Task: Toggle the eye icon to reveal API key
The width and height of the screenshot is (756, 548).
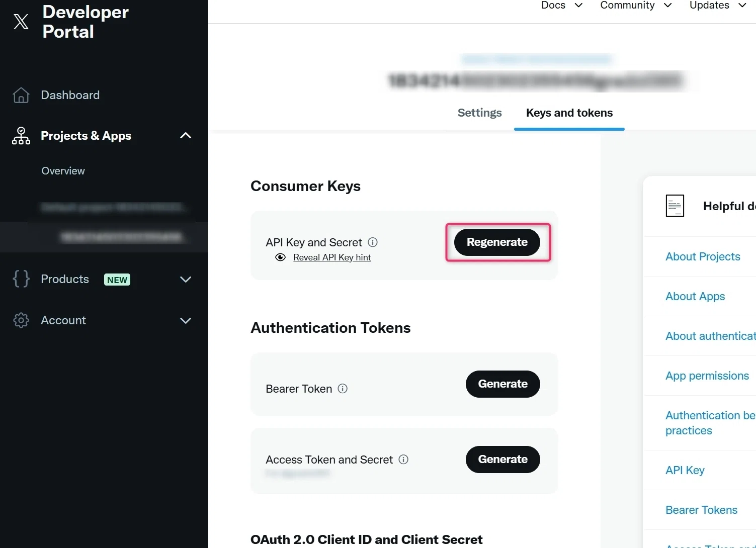Action: pos(281,257)
